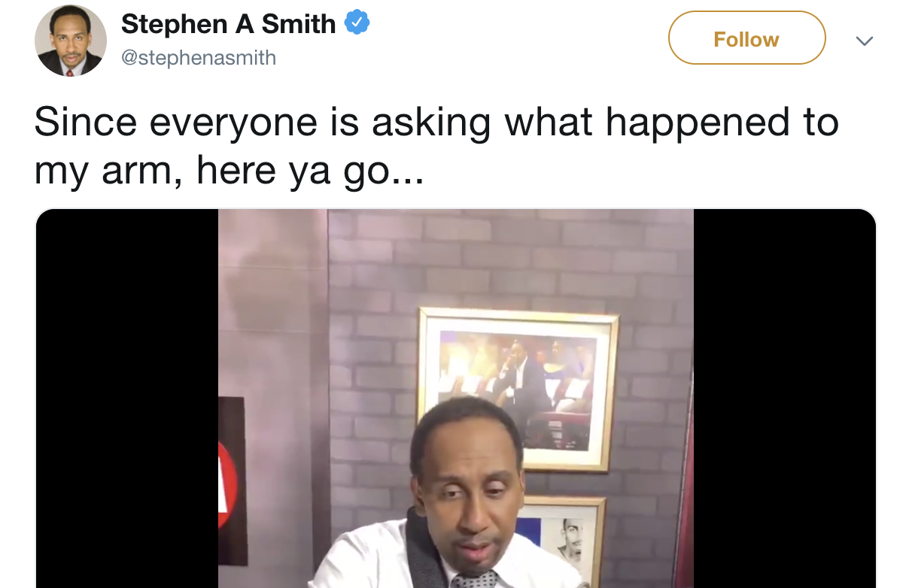Click the large gold-framed picture in the video
The image size is (912, 588).
coord(518,388)
